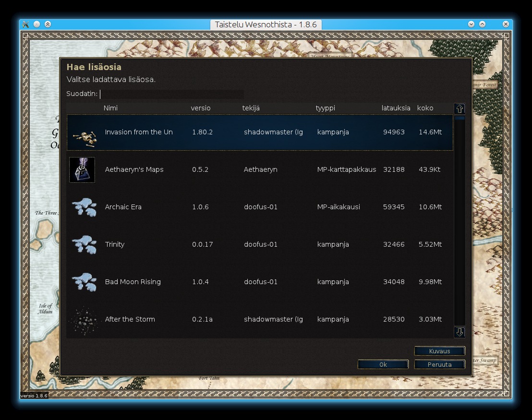Click the scroll down arrow of the add-on list
The width and height of the screenshot is (532, 420).
coord(459,332)
